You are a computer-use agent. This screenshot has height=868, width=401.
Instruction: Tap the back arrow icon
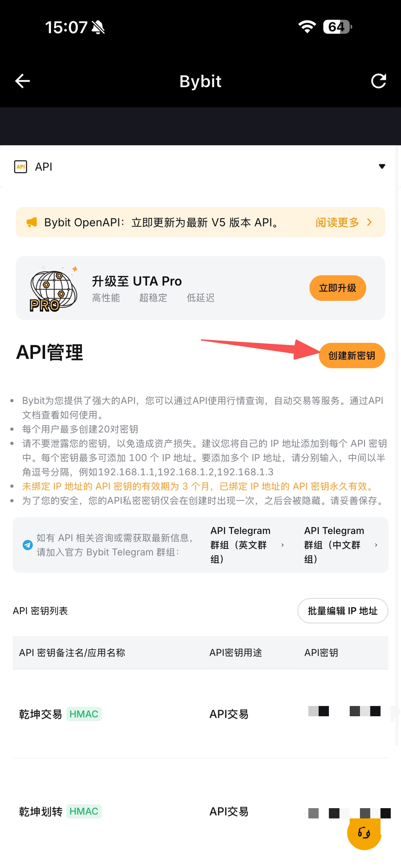(22, 81)
